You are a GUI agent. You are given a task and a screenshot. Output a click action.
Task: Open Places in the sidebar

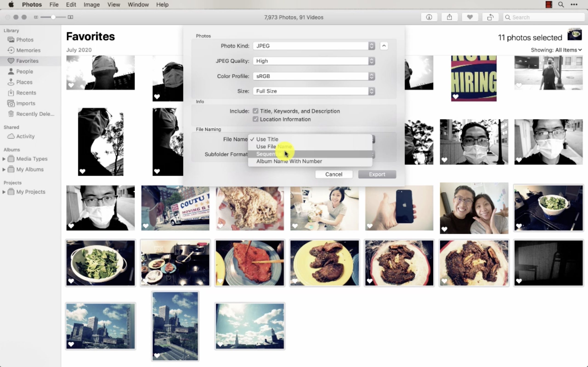pyautogui.click(x=24, y=82)
